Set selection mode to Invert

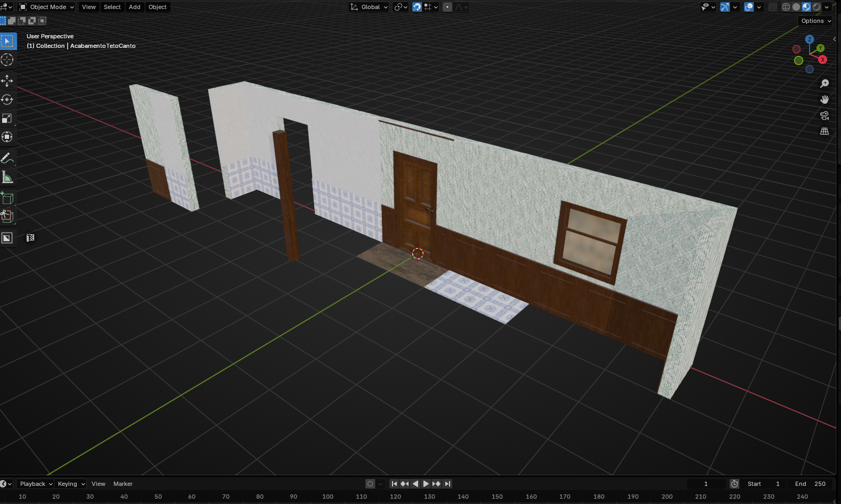32,21
